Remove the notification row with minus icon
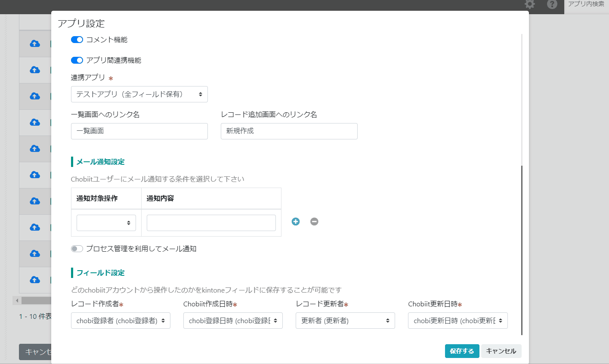This screenshot has height=364, width=609. [314, 222]
